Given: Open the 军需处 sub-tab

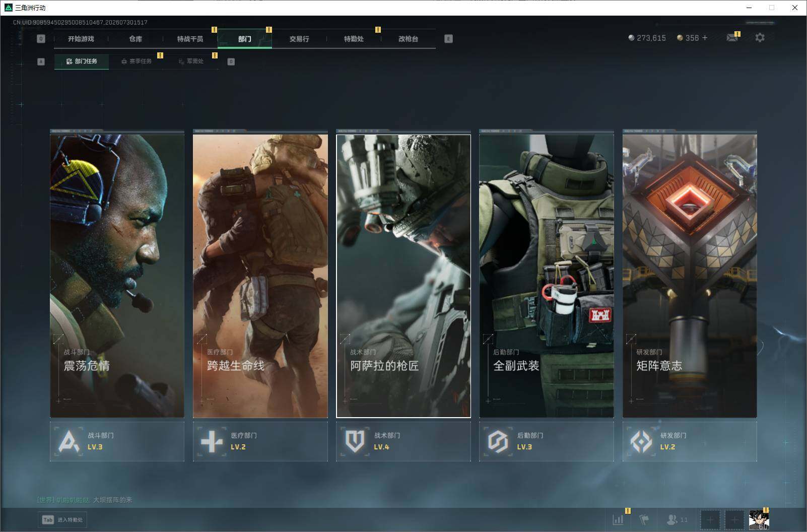Looking at the screenshot, I should (x=191, y=61).
